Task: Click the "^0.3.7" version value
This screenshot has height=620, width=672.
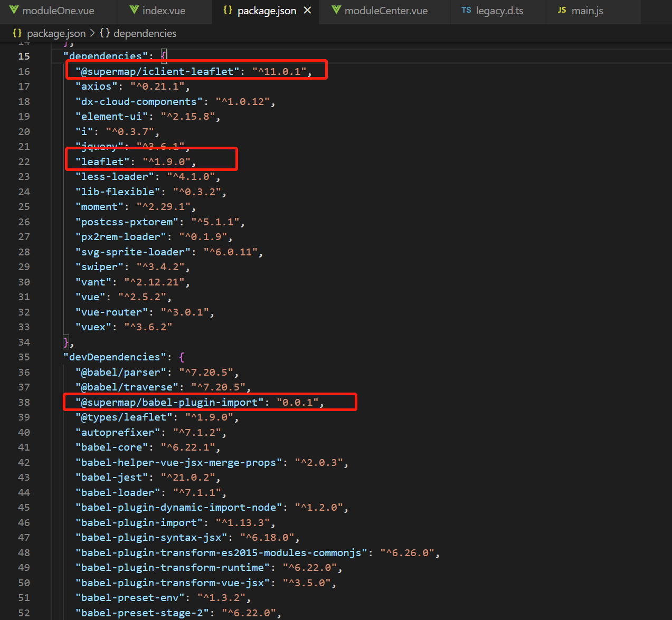Action: coord(130,131)
